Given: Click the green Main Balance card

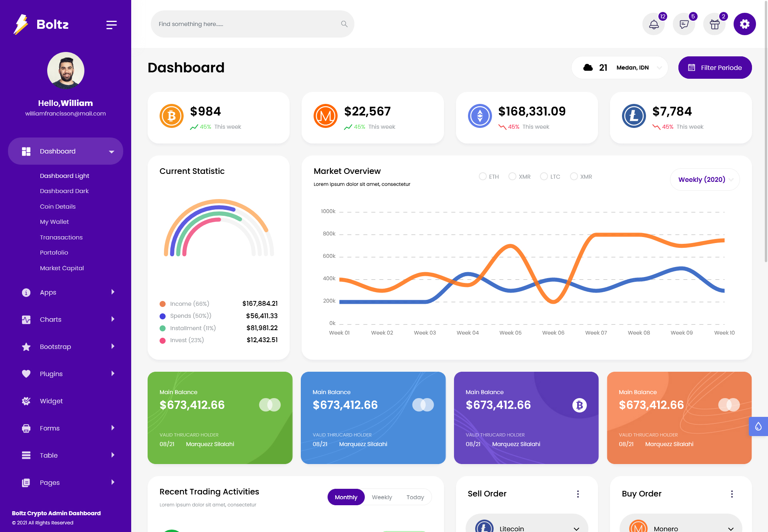Looking at the screenshot, I should pos(220,418).
